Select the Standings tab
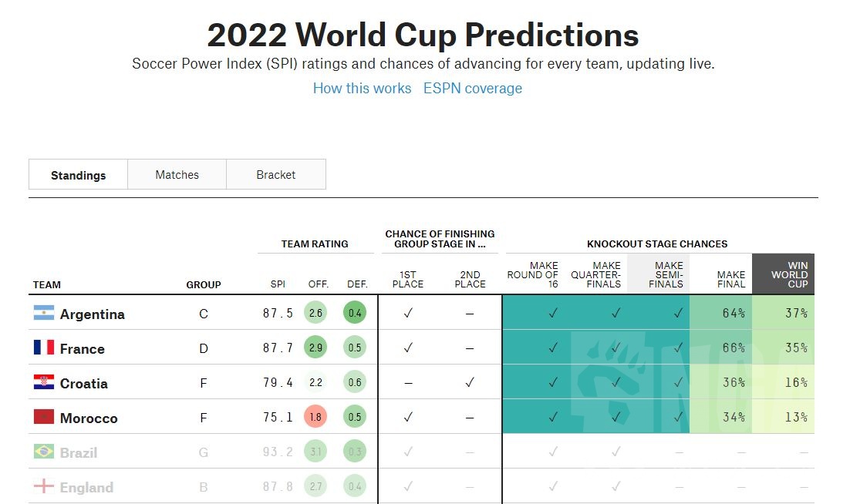 click(x=78, y=175)
